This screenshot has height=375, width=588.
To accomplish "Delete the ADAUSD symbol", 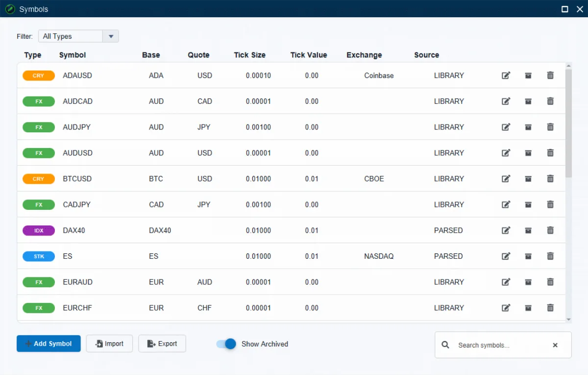I will [550, 75].
